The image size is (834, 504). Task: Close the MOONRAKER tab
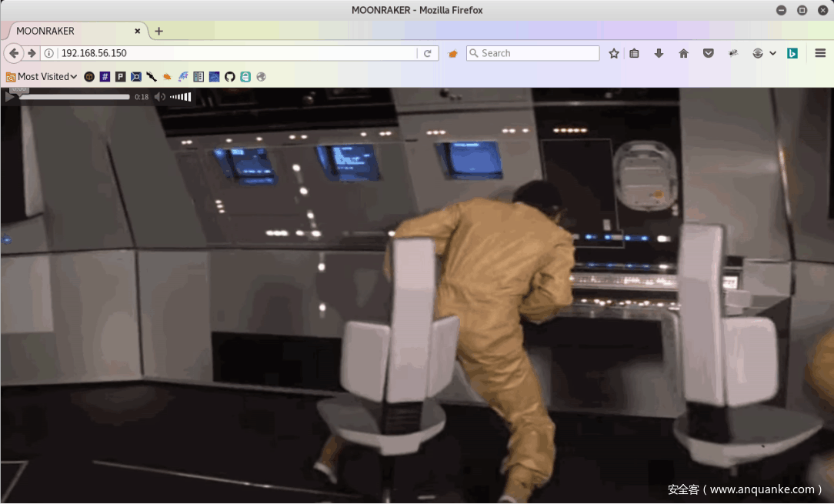pyautogui.click(x=138, y=31)
